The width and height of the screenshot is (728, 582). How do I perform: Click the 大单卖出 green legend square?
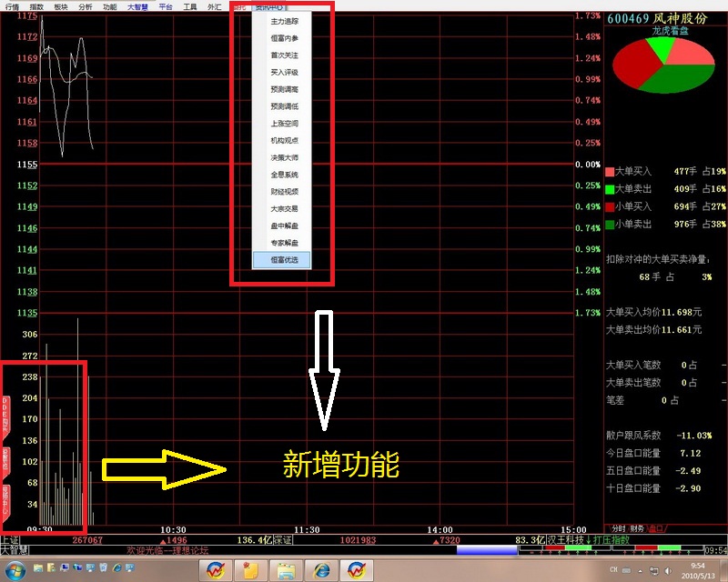pos(610,189)
